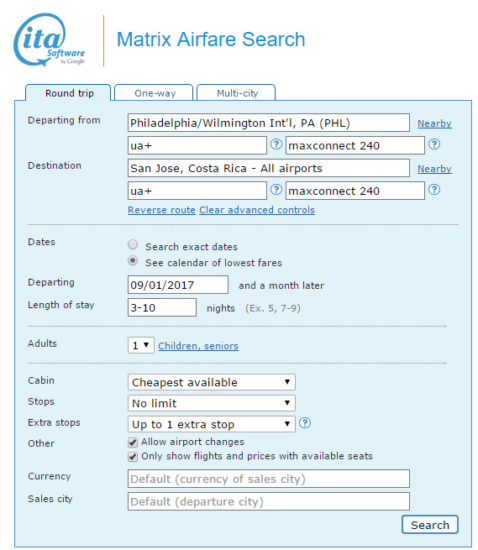Focus the Departing date input field

coord(178,285)
